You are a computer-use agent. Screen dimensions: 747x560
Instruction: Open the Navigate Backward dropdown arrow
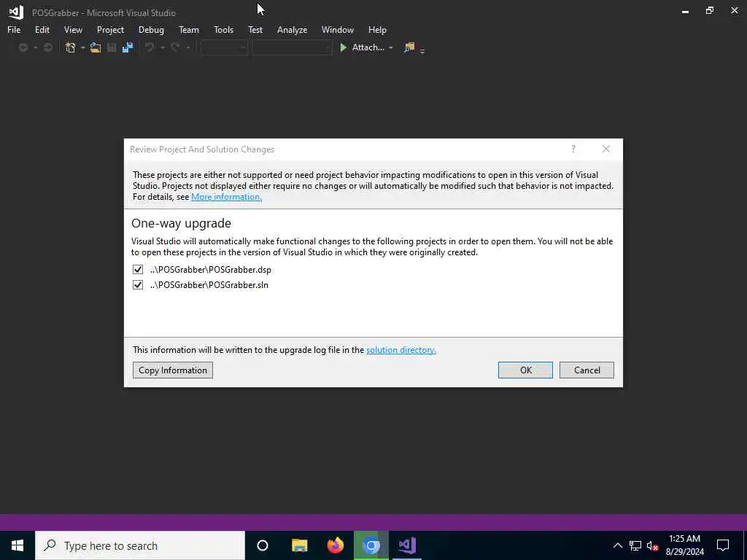[35, 47]
